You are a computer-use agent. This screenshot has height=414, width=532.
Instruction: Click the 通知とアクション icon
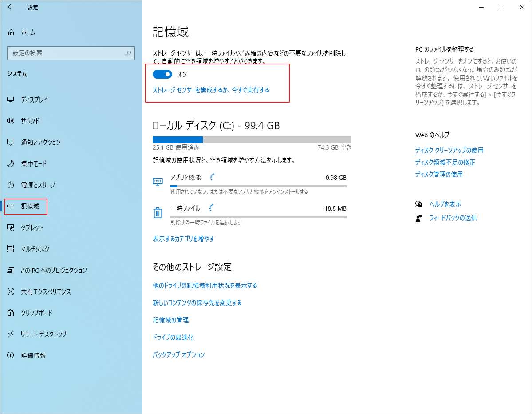tap(11, 142)
